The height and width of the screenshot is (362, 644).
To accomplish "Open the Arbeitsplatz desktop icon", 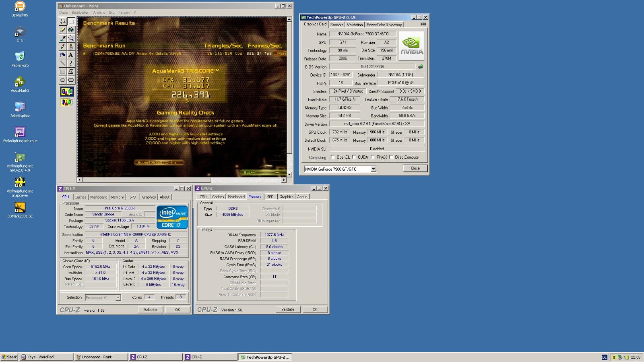I will coord(20,110).
